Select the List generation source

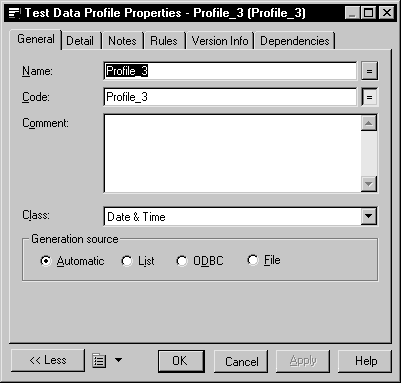click(x=127, y=260)
